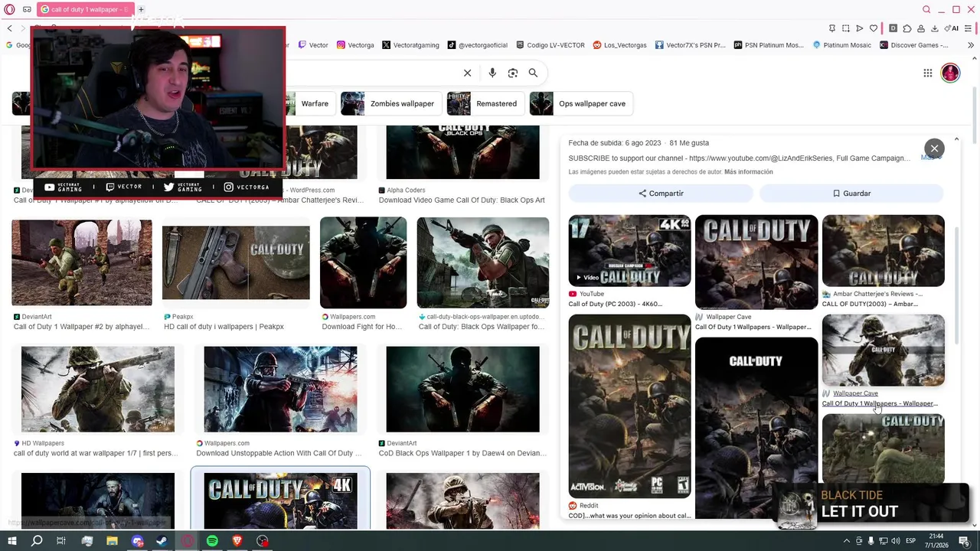Open the Opera main menu logo
This screenshot has height=551, width=980.
9,9
